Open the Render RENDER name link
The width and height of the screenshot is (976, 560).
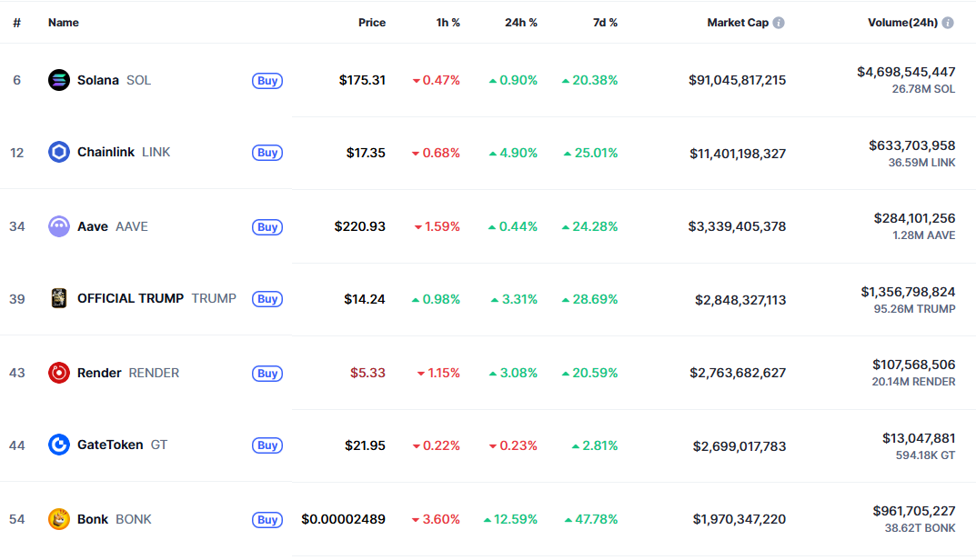pos(128,373)
